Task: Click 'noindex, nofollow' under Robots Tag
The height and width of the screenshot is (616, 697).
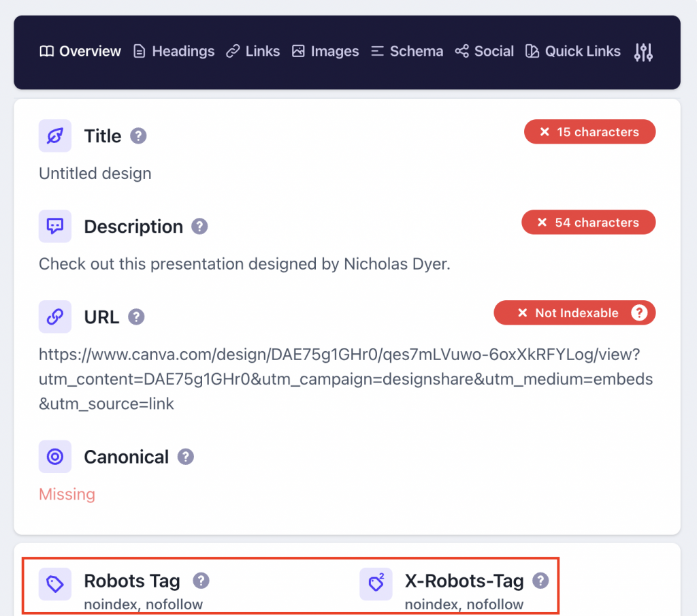Action: [144, 604]
